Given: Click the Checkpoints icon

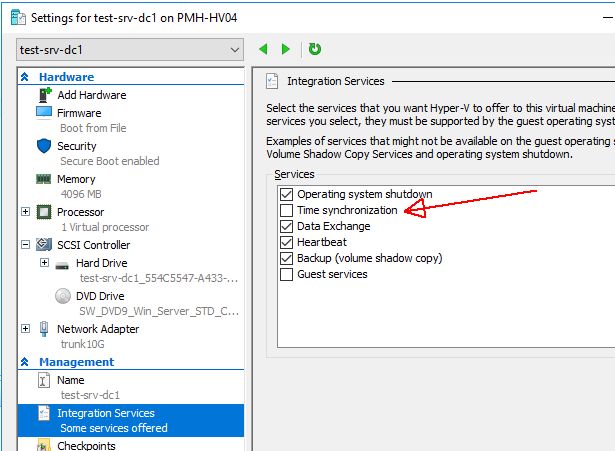Looking at the screenshot, I should [x=44, y=446].
